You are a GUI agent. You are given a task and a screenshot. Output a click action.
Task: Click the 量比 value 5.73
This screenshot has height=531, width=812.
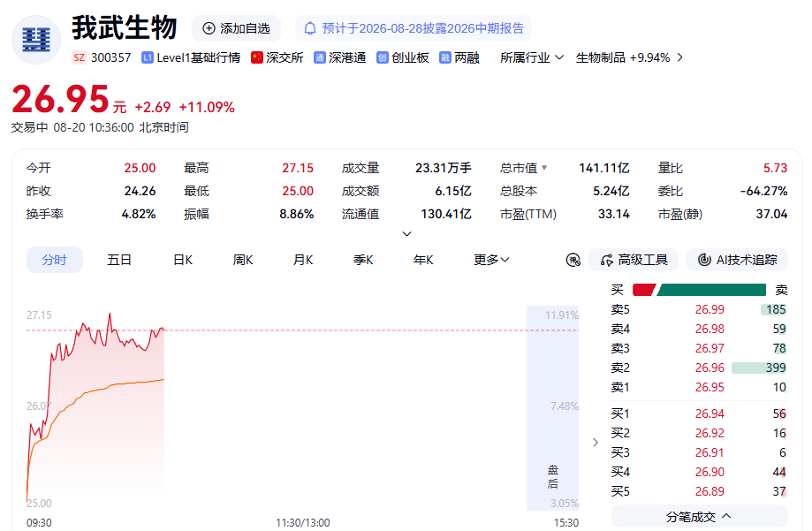pos(775,168)
